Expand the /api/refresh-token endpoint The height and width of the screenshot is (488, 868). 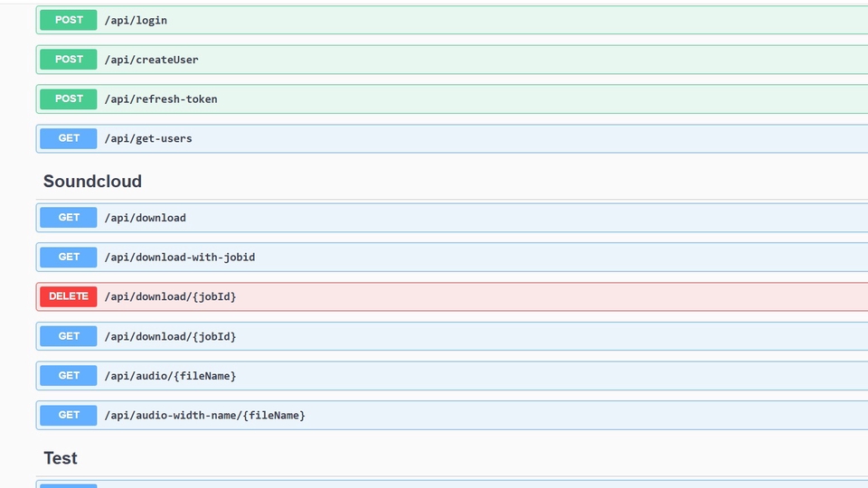(x=161, y=99)
